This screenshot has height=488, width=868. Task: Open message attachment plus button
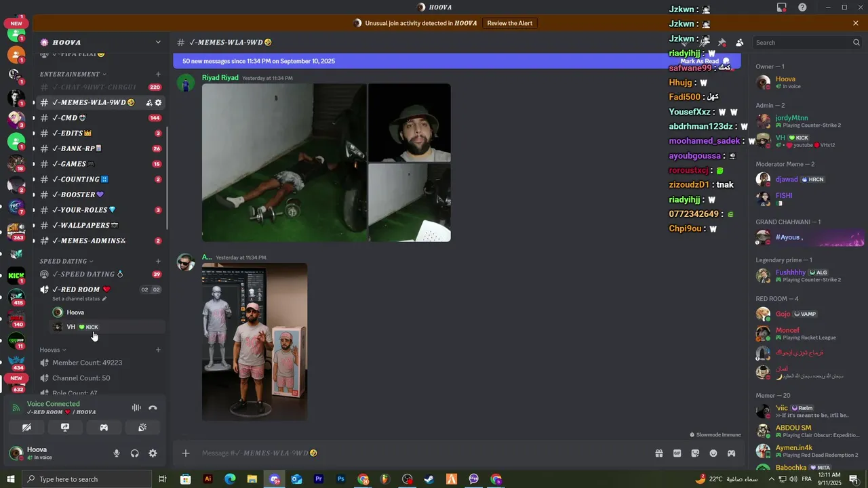coord(186,453)
